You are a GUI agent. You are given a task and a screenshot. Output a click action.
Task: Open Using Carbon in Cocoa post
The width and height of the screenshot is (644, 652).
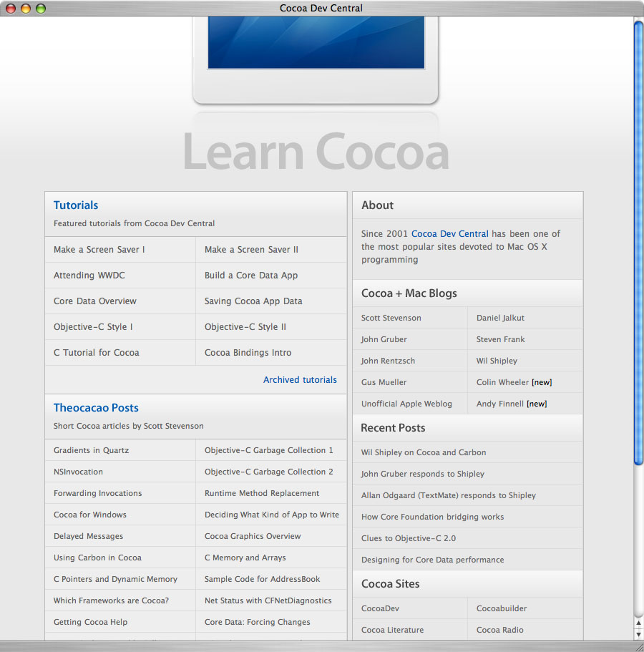pyautogui.click(x=97, y=558)
